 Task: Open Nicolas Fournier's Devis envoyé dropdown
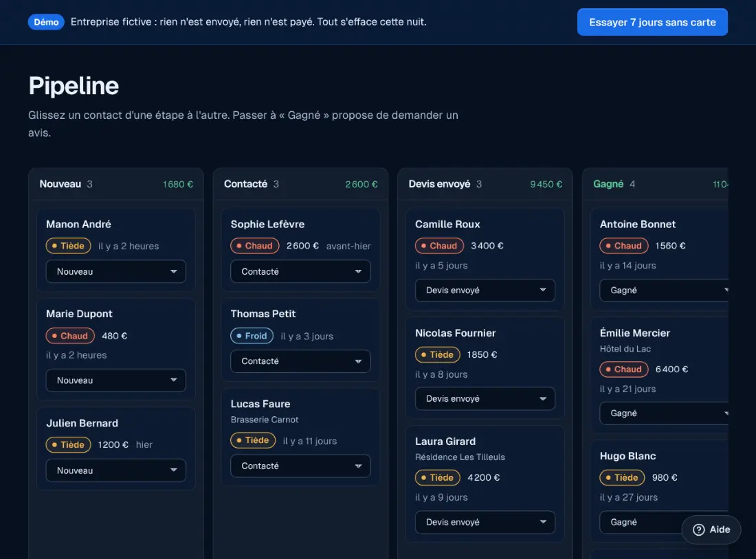click(x=485, y=398)
